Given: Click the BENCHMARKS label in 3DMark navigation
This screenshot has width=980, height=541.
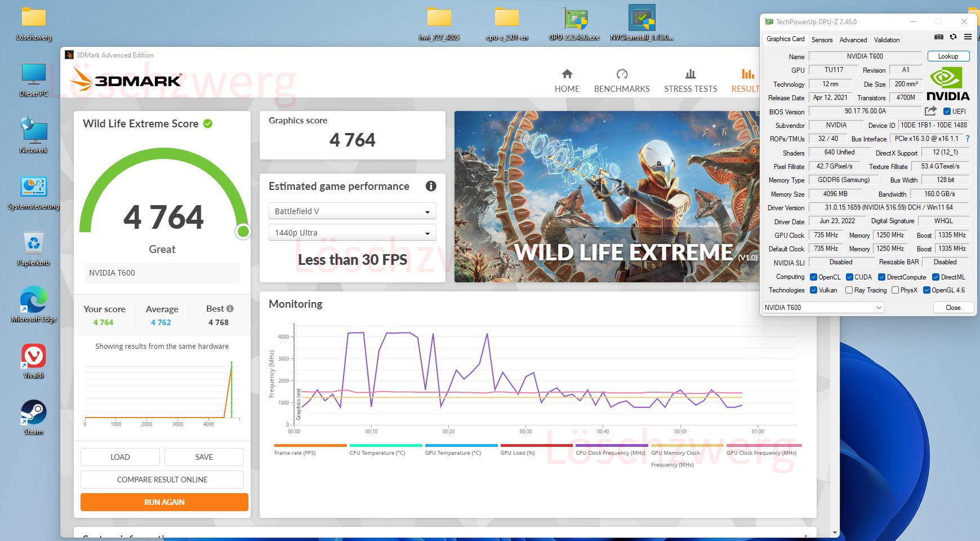Looking at the screenshot, I should click(x=622, y=89).
